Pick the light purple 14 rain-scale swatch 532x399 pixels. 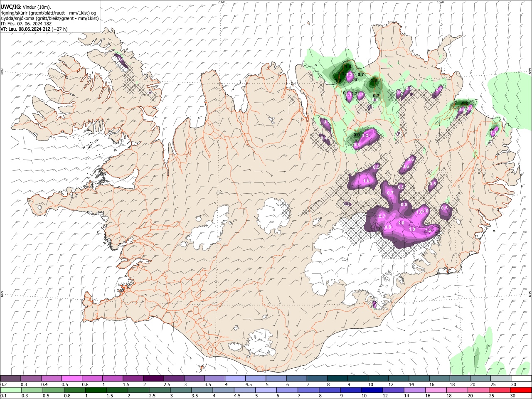click(414, 390)
